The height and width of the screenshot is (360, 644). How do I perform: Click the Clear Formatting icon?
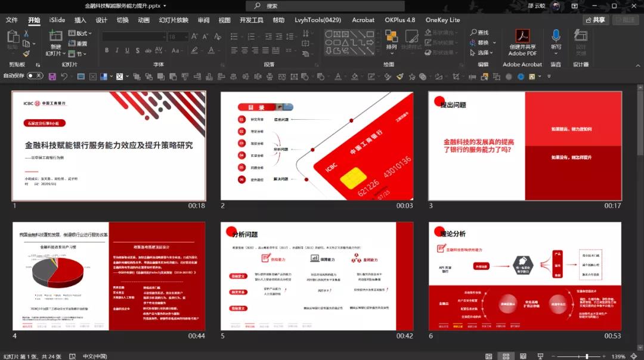[x=218, y=36]
